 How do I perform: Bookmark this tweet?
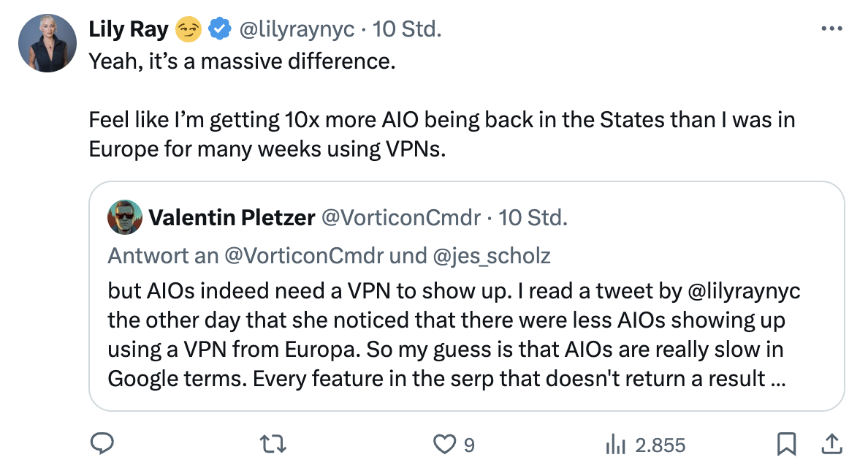pyautogui.click(x=785, y=444)
